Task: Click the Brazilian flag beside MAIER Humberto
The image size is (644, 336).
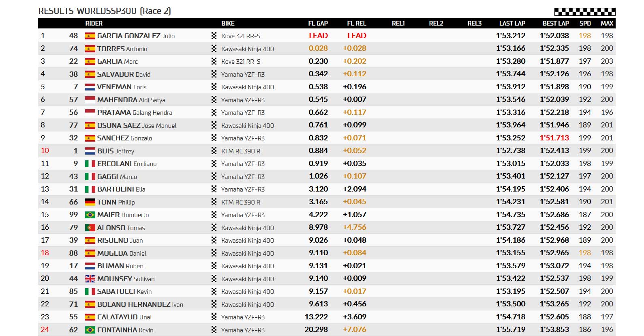Action: pos(90,215)
